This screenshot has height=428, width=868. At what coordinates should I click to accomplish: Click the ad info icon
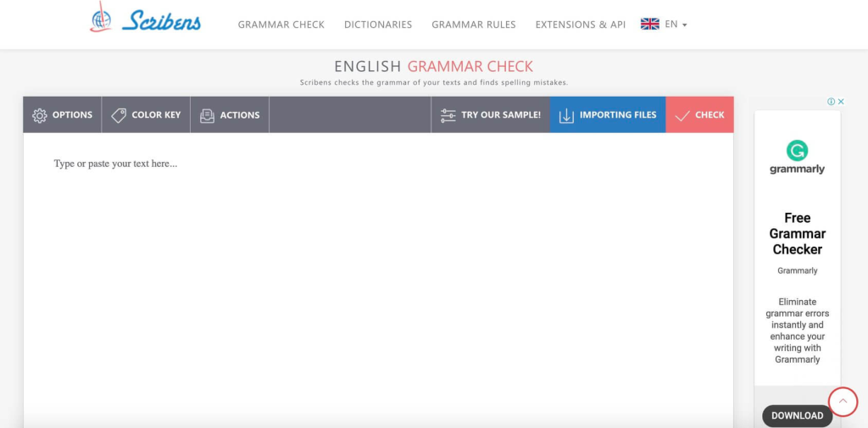tap(831, 102)
